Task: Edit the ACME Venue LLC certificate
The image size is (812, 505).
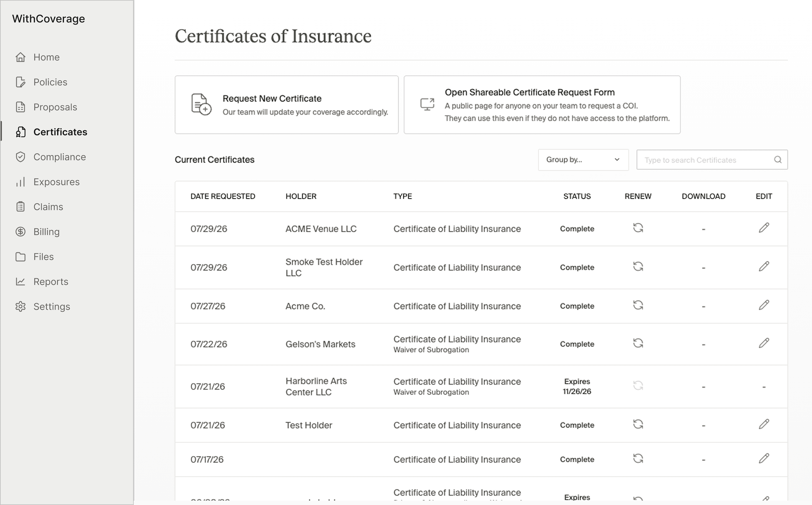Action: coord(764,228)
